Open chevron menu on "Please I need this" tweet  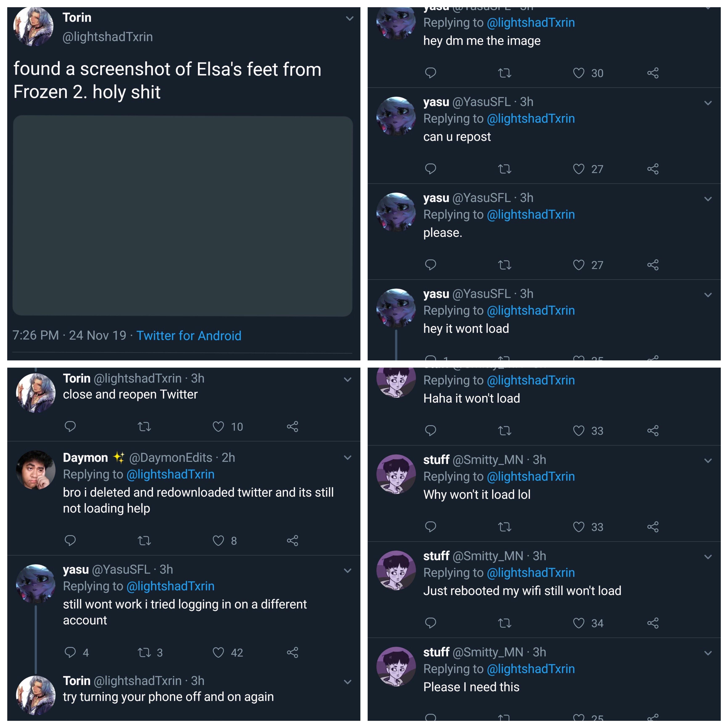(x=708, y=653)
